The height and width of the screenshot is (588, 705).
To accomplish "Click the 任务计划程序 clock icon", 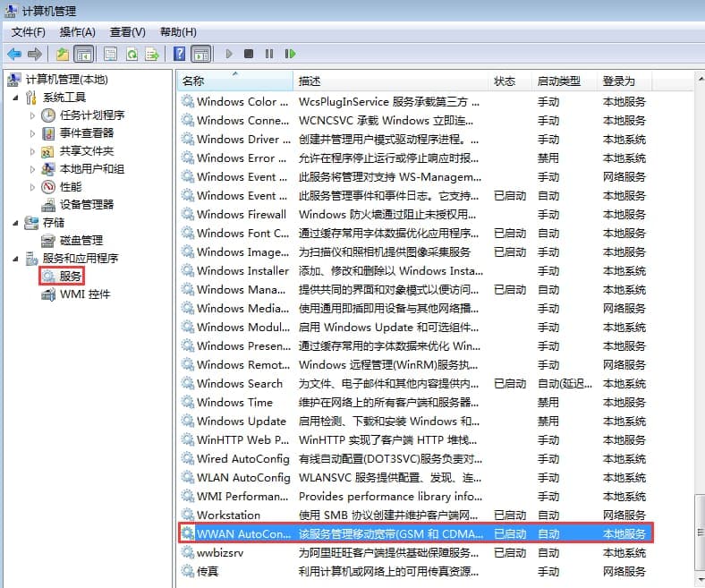I will point(48,115).
